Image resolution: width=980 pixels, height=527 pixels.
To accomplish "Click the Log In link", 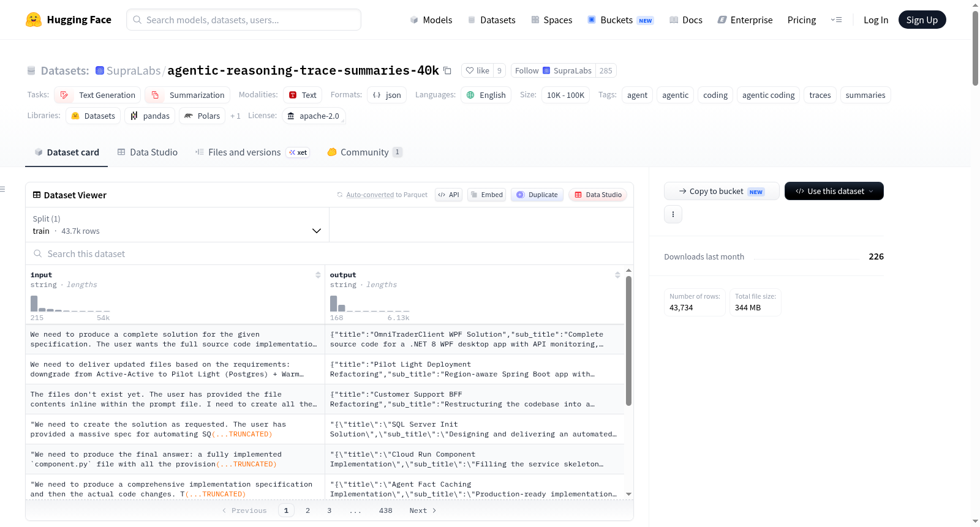I will [x=876, y=20].
